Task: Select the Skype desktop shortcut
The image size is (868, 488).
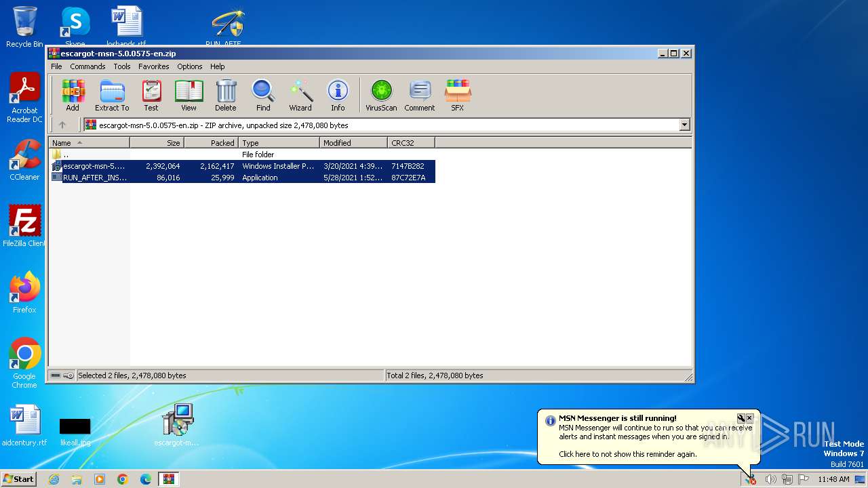Action: pyautogui.click(x=75, y=27)
